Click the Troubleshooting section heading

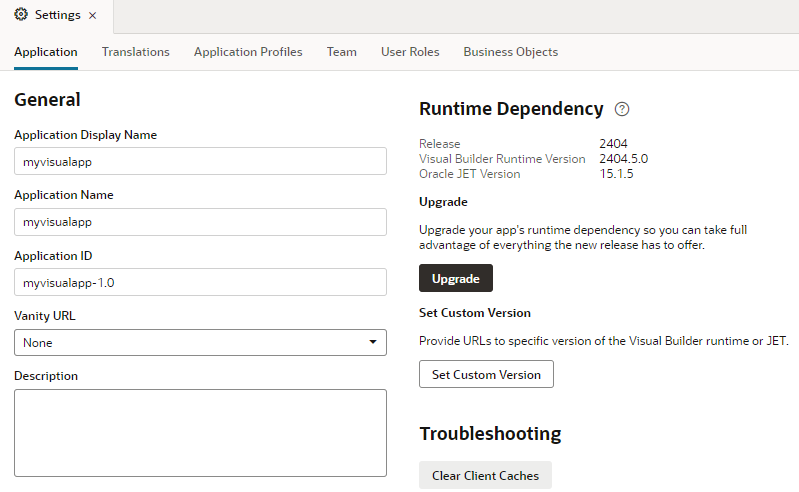coord(490,433)
